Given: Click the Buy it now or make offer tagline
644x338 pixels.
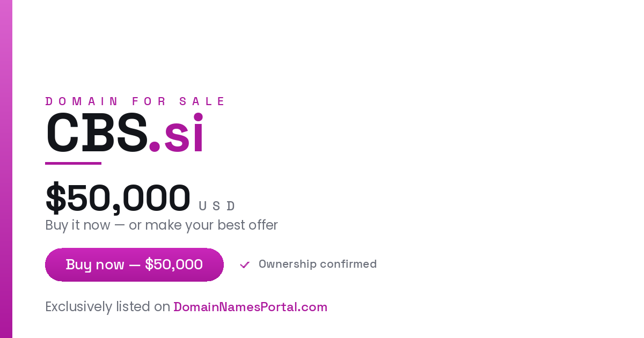Looking at the screenshot, I should (162, 225).
